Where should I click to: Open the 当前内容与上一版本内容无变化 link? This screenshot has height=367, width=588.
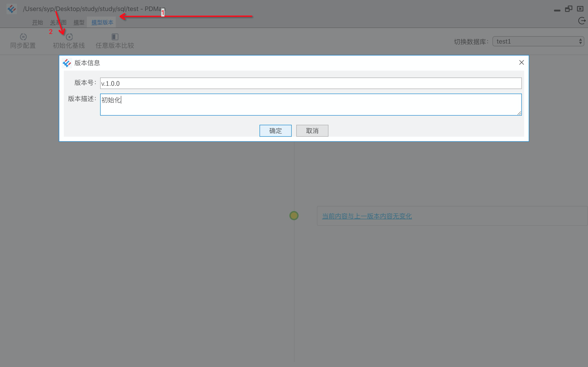click(x=367, y=216)
